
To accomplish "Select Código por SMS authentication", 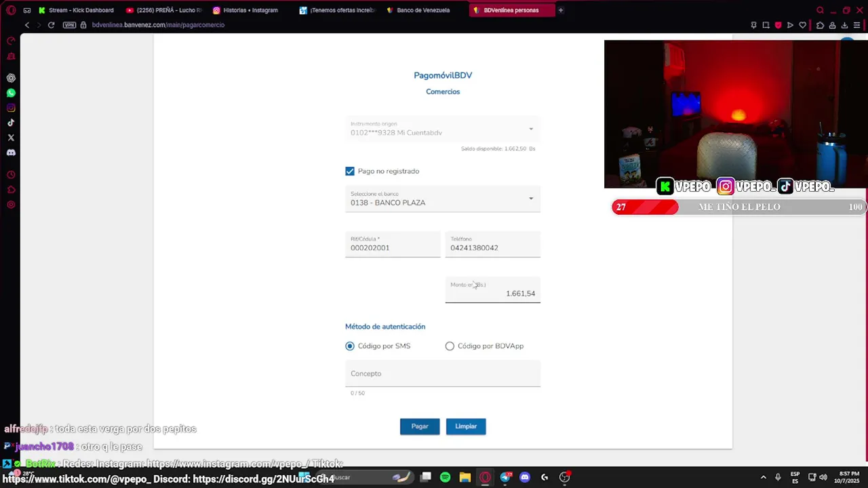I will pyautogui.click(x=350, y=346).
